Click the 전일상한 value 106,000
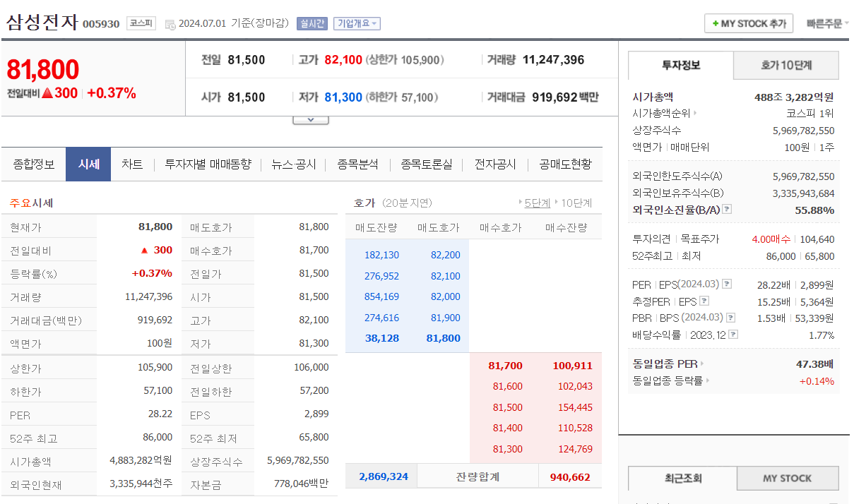This screenshot has height=504, width=854. coord(312,367)
